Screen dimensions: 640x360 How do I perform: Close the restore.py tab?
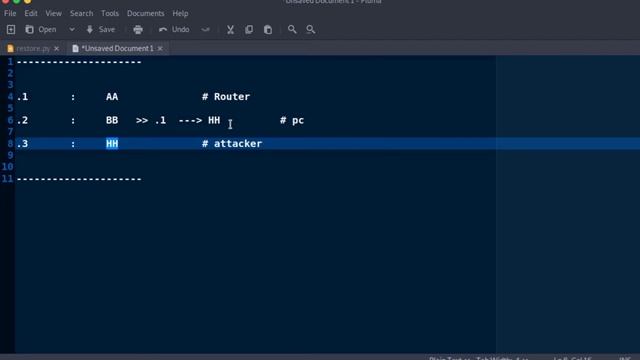56,49
